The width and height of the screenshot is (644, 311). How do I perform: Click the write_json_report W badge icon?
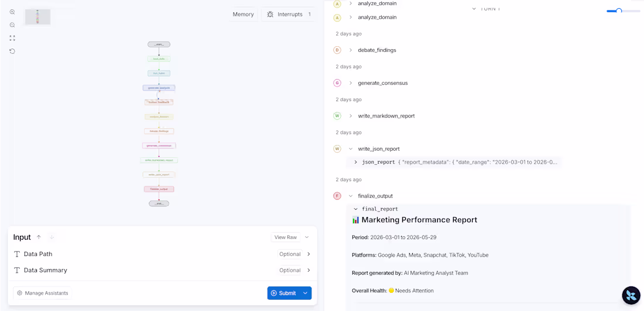tap(337, 149)
